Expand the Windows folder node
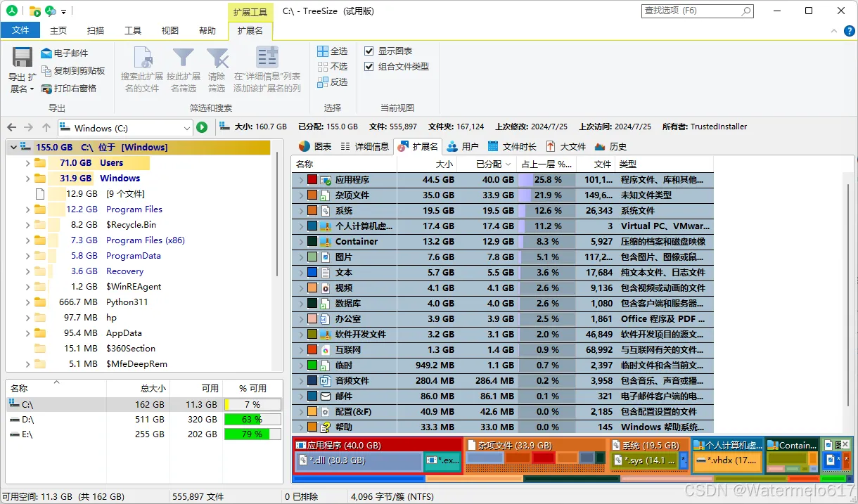 point(27,179)
